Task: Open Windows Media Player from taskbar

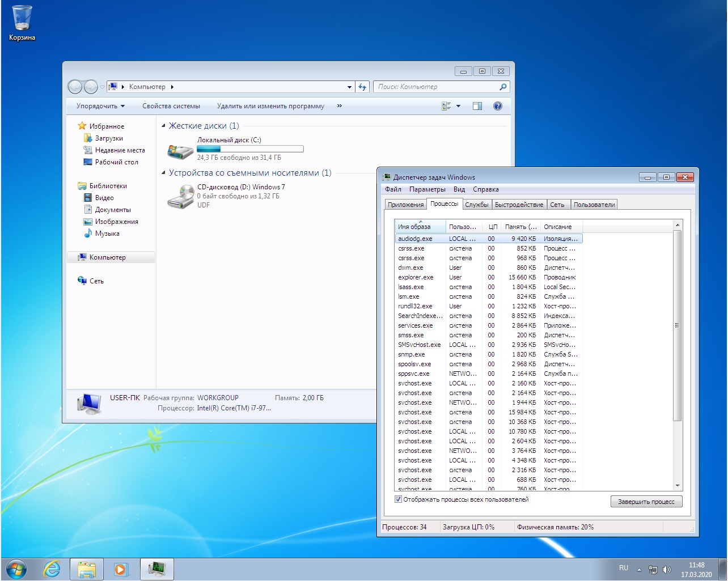Action: click(121, 569)
